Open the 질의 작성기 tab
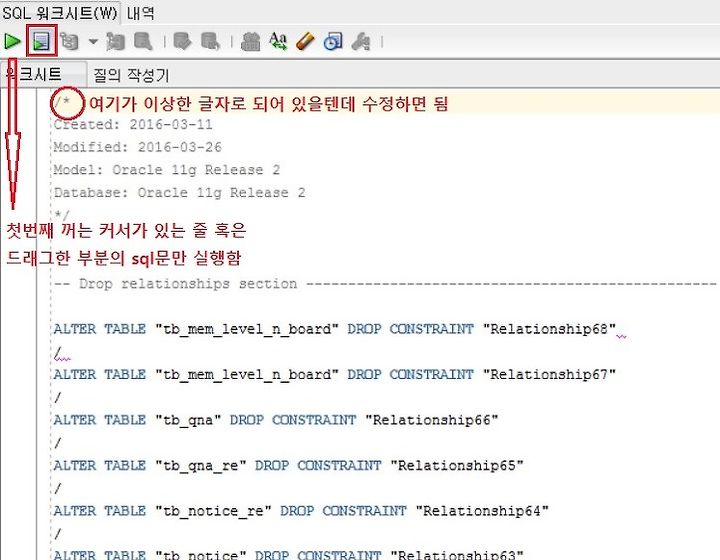 [131, 75]
